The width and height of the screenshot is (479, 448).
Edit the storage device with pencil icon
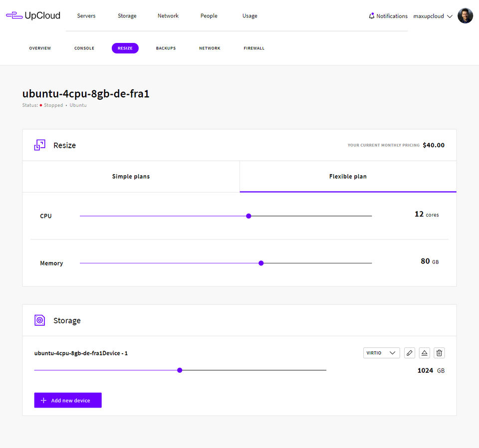(x=409, y=353)
